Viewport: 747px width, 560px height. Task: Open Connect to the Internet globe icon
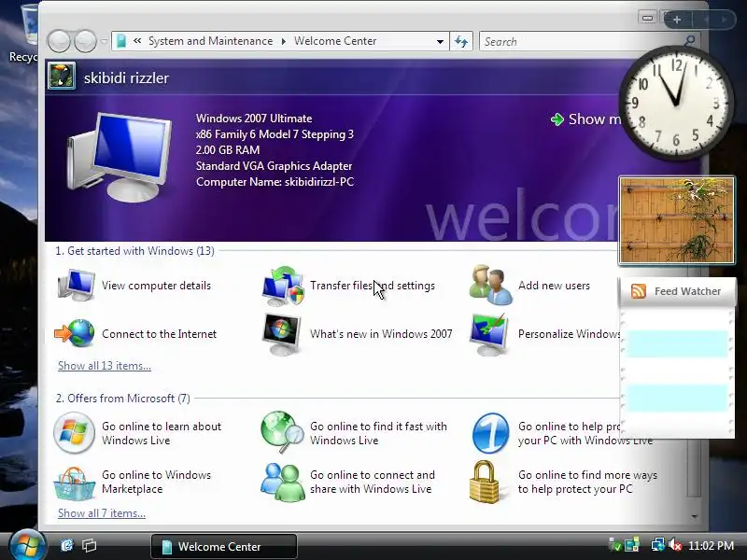coord(75,333)
